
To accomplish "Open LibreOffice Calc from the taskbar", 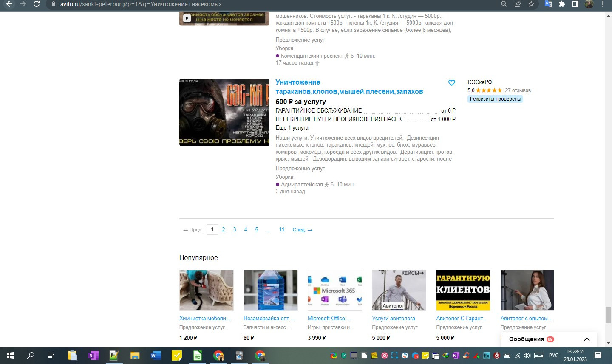I will coord(197,356).
